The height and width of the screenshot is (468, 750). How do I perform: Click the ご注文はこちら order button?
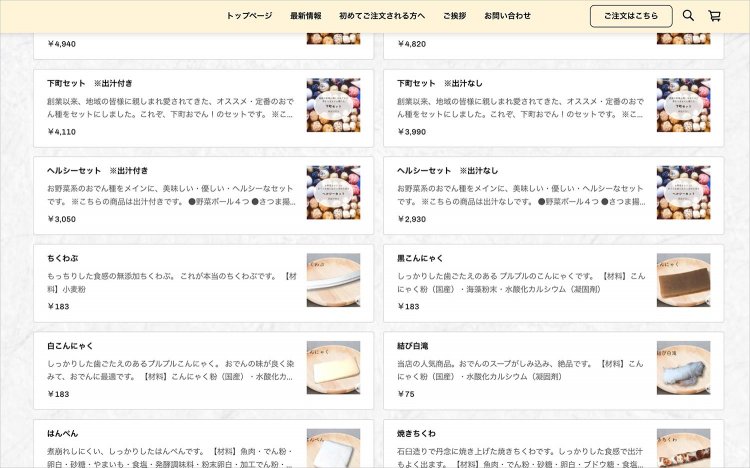[631, 16]
